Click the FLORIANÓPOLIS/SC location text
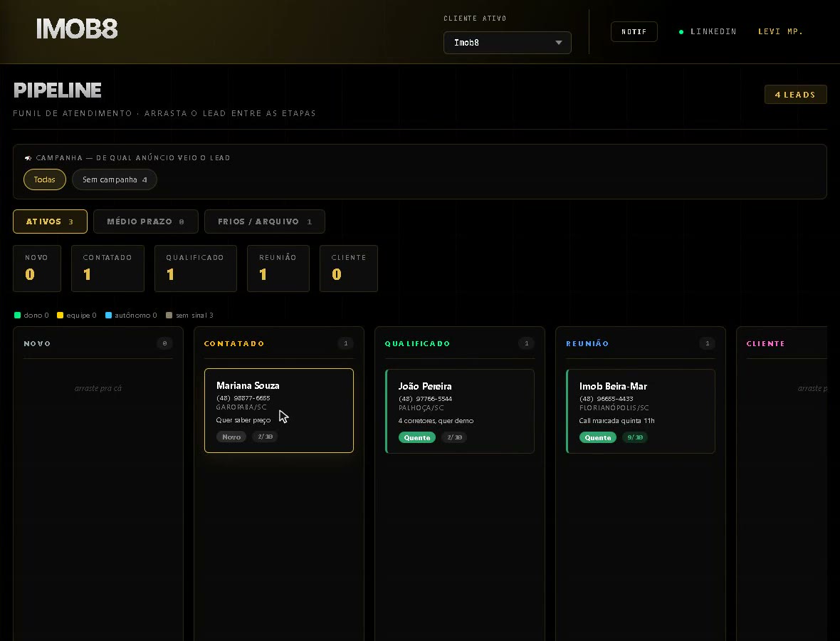This screenshot has width=840, height=641. pyautogui.click(x=614, y=408)
